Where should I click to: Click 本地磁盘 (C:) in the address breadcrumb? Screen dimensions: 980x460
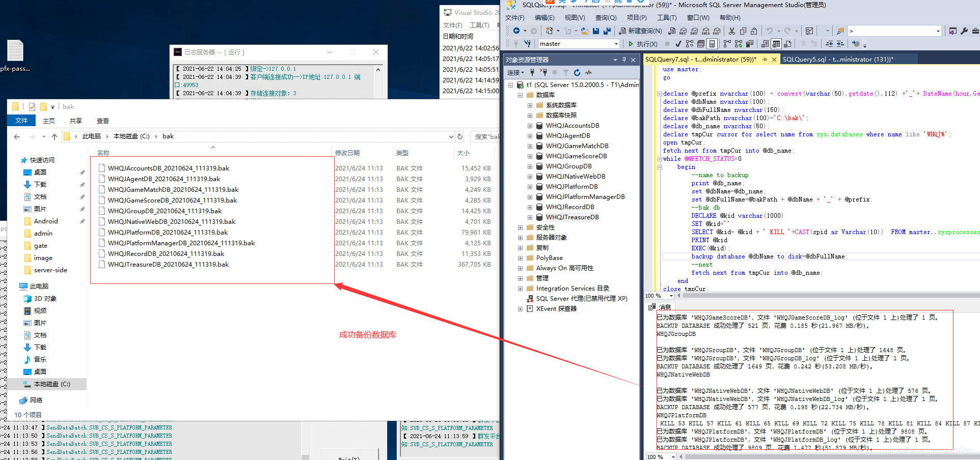click(x=131, y=136)
